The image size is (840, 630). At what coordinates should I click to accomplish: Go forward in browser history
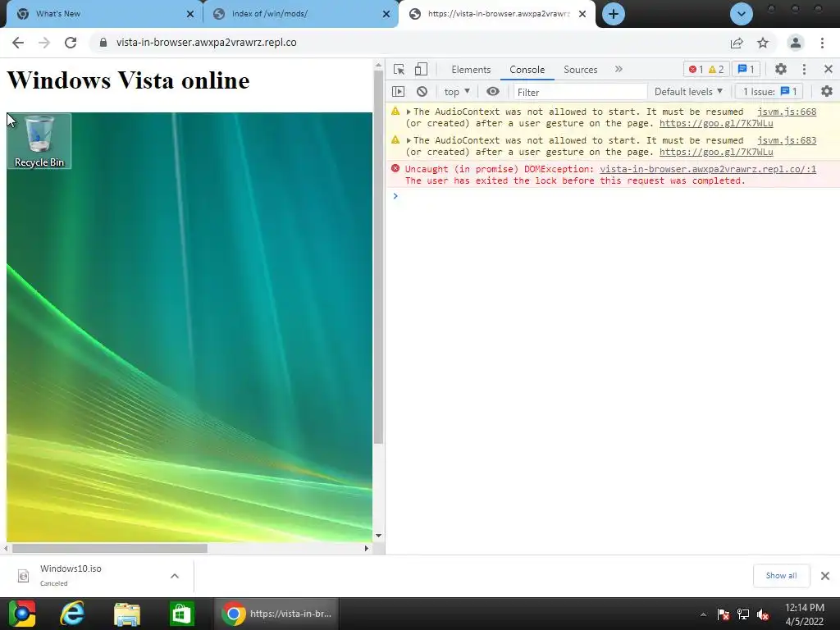tap(44, 43)
